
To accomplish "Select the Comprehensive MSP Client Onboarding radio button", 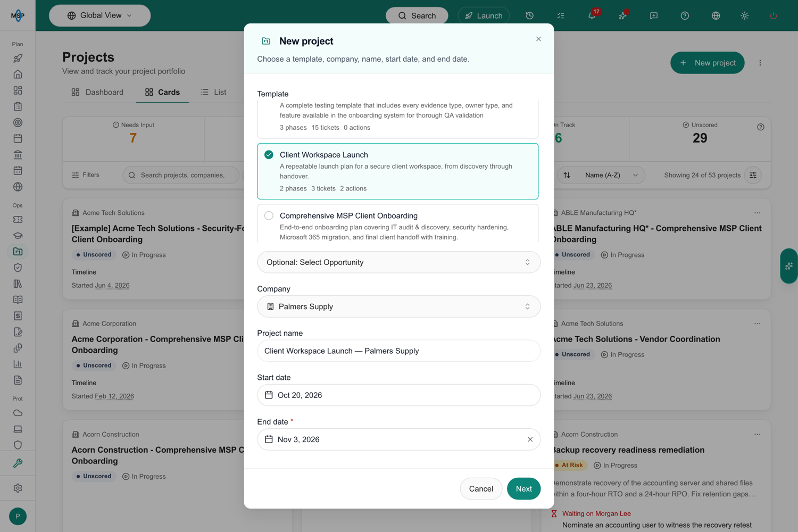I will tap(269, 215).
